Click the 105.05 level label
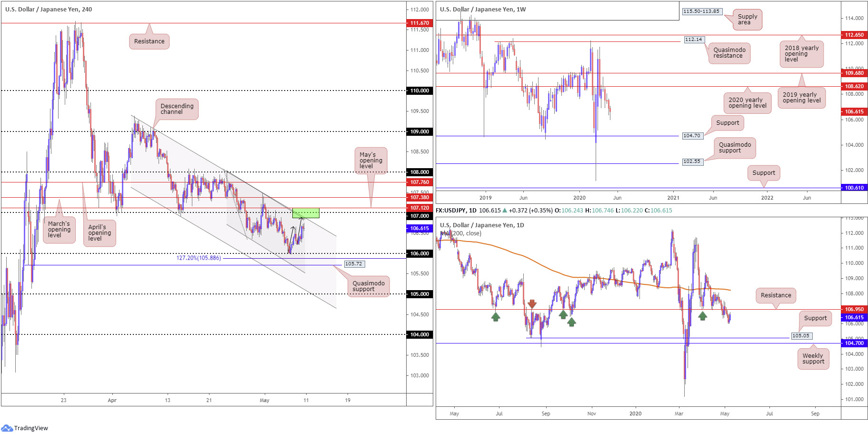868x434 pixels. (801, 336)
